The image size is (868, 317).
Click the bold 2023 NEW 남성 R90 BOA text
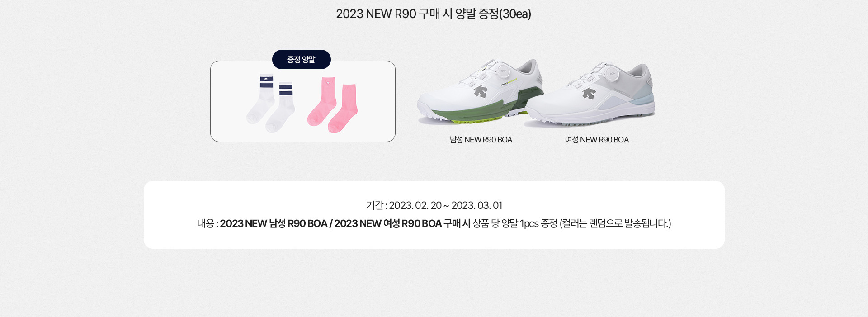pyautogui.click(x=274, y=223)
